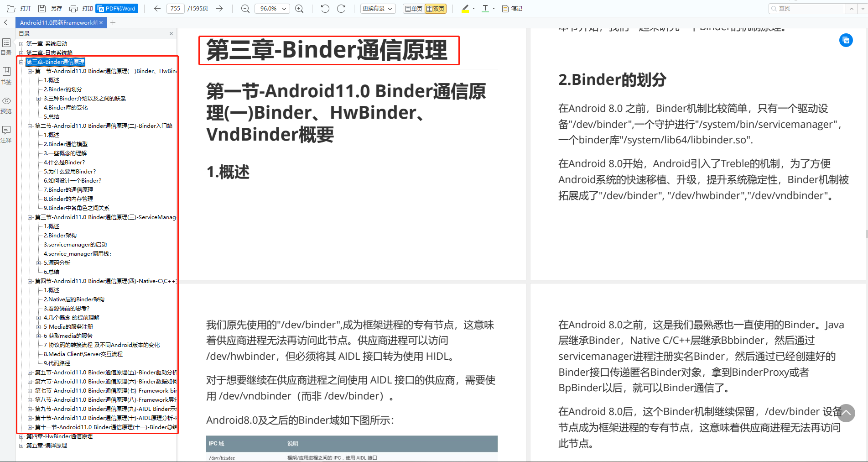The width and height of the screenshot is (868, 462).
Task: Open the 目录 outline sidebar panel
Action: pyautogui.click(x=6, y=47)
